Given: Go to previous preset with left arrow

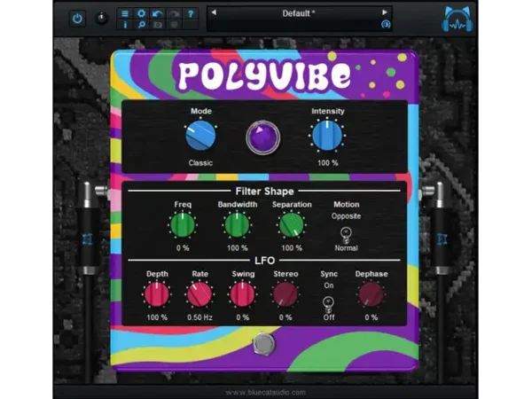Looking at the screenshot, I should tap(214, 12).
